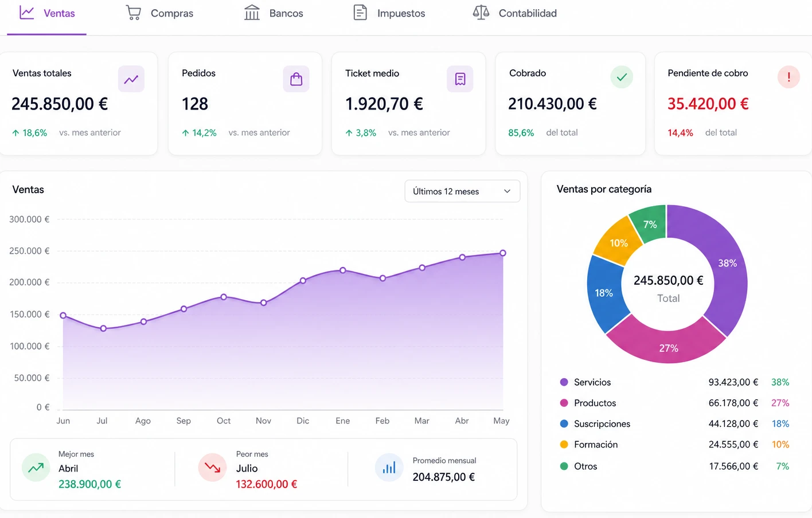Click the 10% yellow donut segment

[618, 243]
